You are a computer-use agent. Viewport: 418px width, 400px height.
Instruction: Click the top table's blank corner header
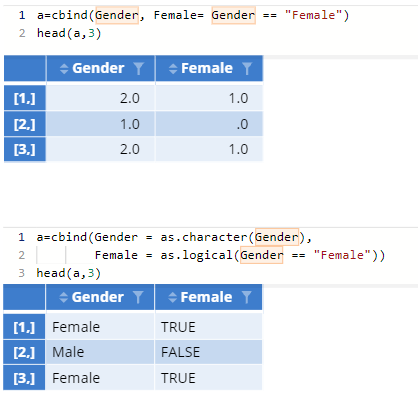point(25,68)
